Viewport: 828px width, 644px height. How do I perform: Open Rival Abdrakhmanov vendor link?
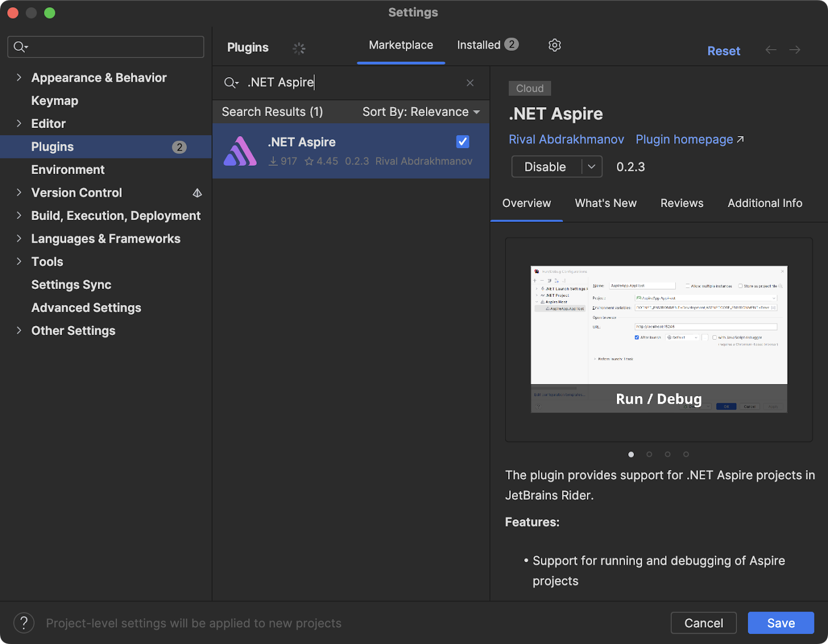pos(566,140)
